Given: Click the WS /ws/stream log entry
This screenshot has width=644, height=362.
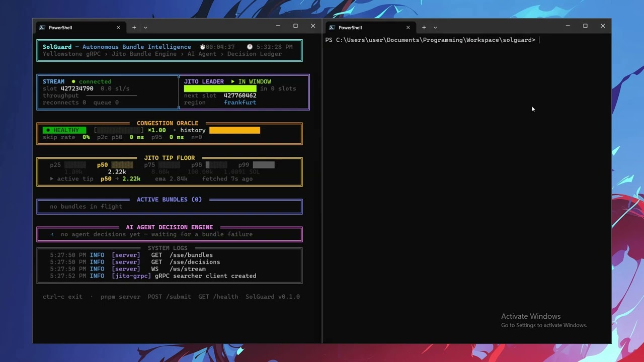Looking at the screenshot, I should coord(178,269).
